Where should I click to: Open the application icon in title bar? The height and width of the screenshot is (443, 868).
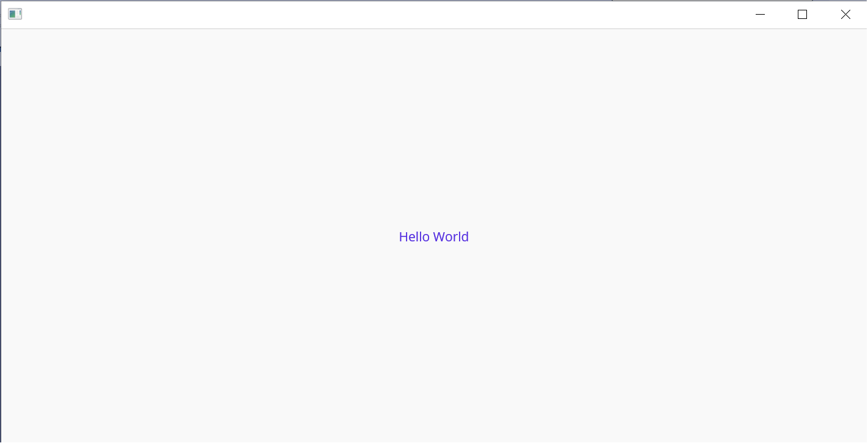(15, 14)
